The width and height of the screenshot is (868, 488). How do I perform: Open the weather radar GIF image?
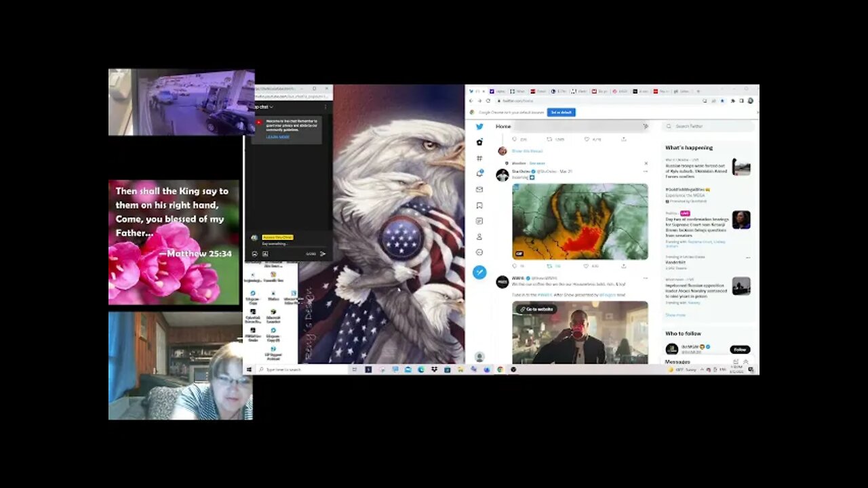(x=580, y=222)
